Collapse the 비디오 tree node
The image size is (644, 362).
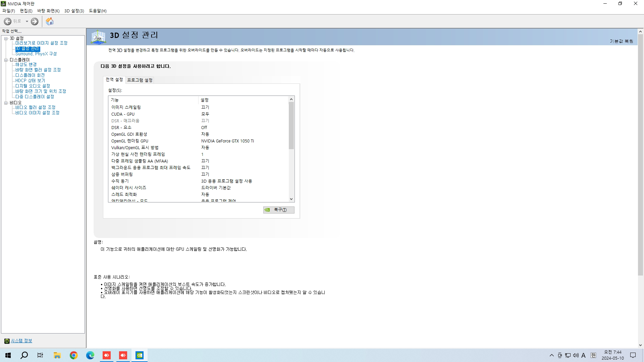click(x=6, y=103)
